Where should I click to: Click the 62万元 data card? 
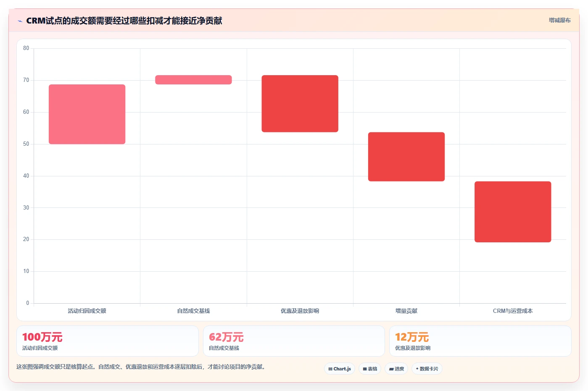pyautogui.click(x=294, y=341)
